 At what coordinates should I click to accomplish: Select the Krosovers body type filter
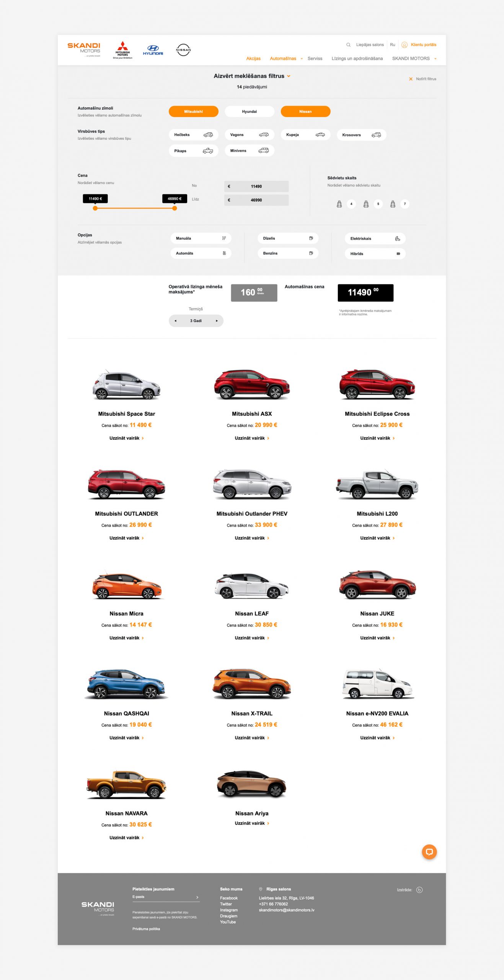(x=362, y=135)
